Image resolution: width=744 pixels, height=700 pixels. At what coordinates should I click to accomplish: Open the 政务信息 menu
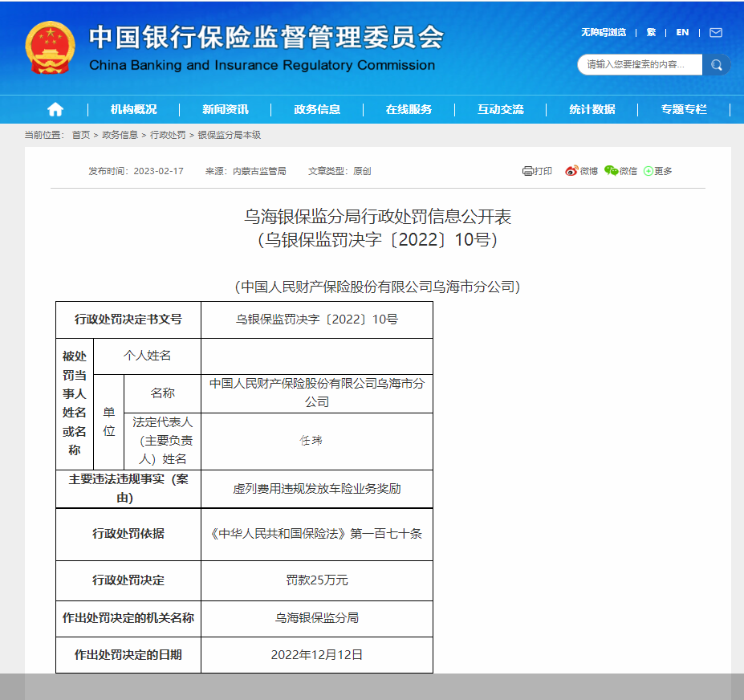[x=317, y=109]
